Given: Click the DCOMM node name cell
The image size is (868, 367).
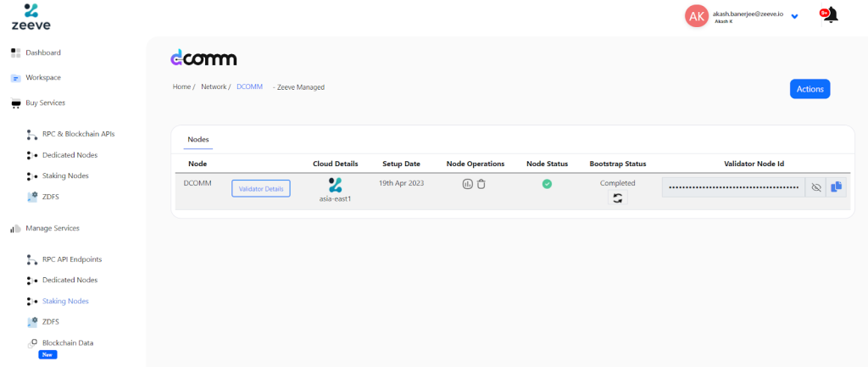Looking at the screenshot, I should coord(198,183).
